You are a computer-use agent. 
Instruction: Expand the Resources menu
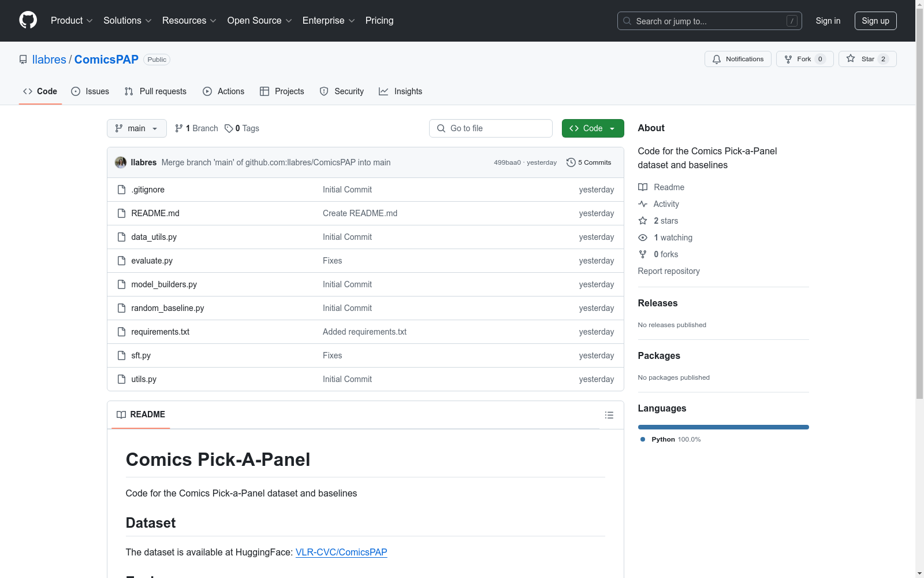[x=189, y=20]
